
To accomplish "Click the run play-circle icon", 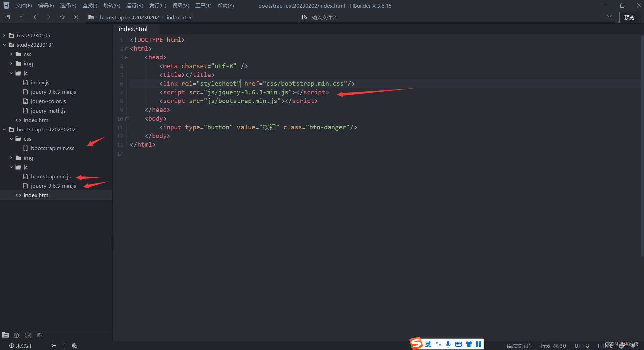I will pyautogui.click(x=76, y=17).
